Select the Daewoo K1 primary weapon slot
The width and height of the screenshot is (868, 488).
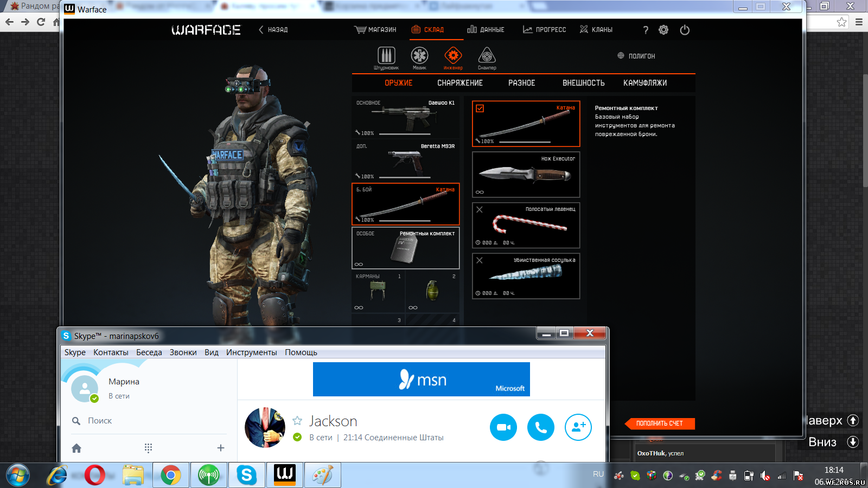406,117
